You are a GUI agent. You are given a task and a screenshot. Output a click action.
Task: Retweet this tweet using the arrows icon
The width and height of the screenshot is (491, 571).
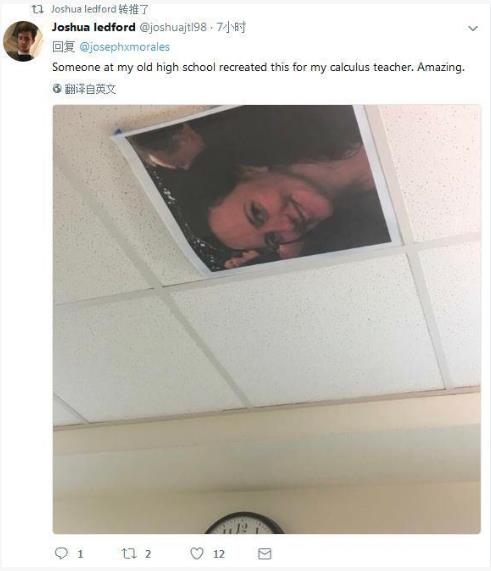coord(129,554)
